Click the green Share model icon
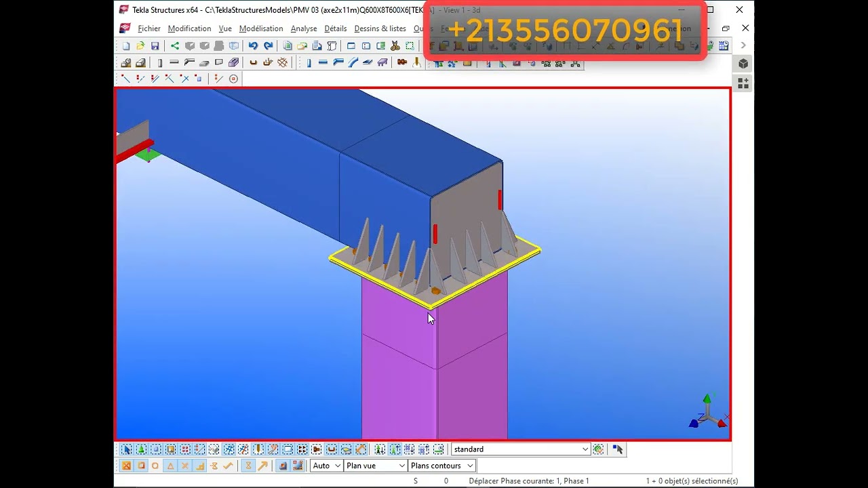 (x=175, y=46)
